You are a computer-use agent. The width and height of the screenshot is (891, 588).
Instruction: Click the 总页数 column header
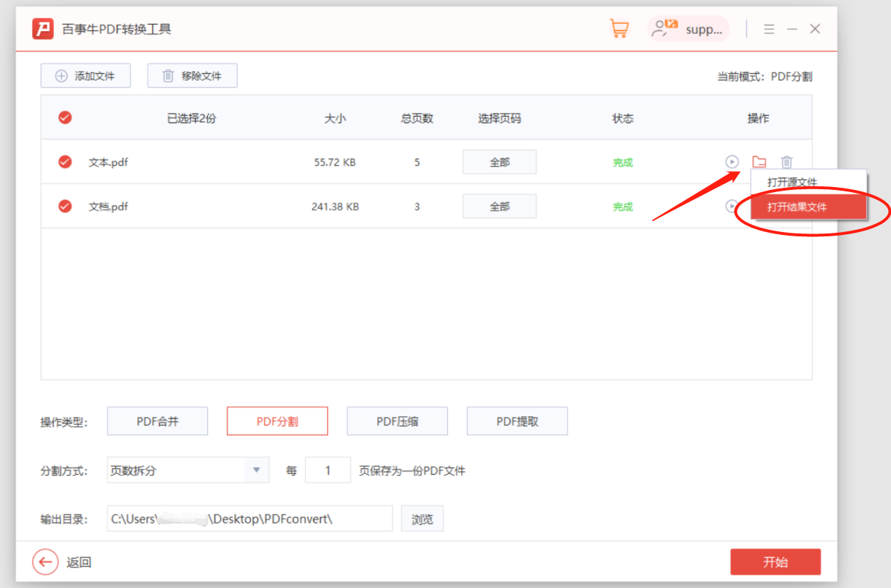pos(417,118)
